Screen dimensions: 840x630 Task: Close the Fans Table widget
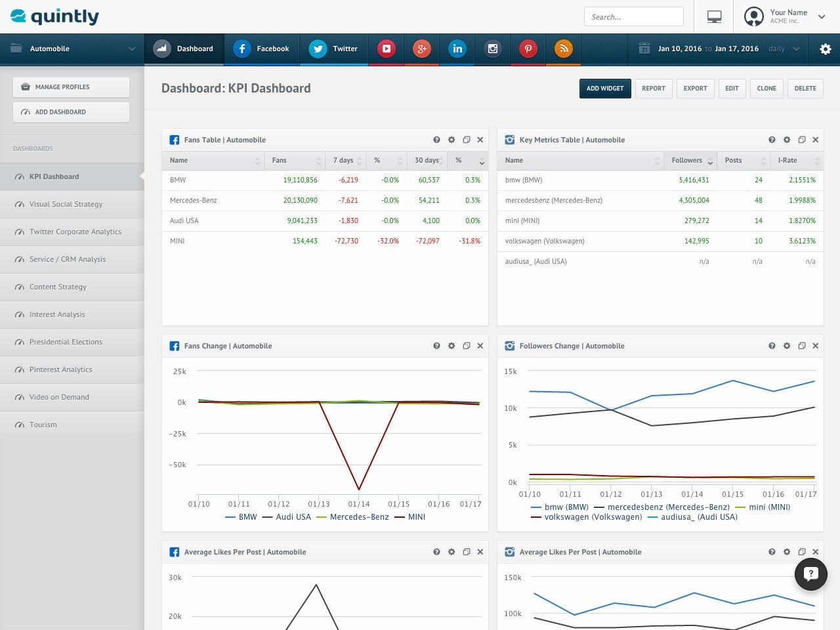click(x=480, y=140)
